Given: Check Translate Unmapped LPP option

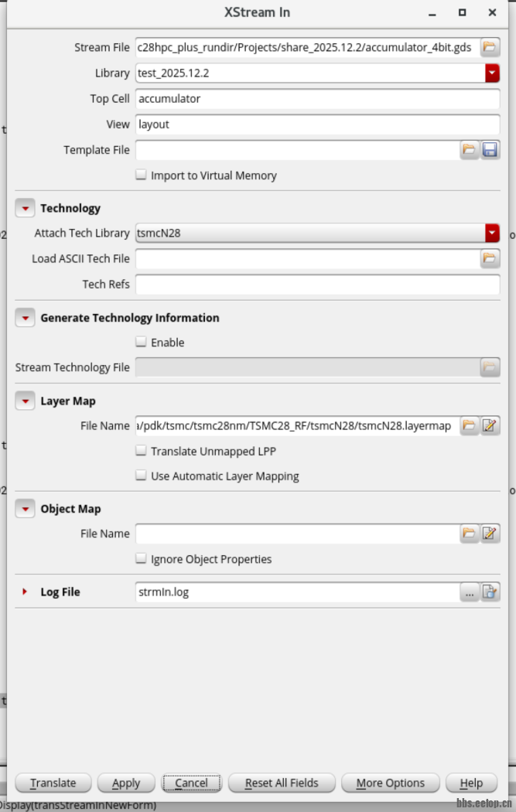Looking at the screenshot, I should pyautogui.click(x=141, y=451).
